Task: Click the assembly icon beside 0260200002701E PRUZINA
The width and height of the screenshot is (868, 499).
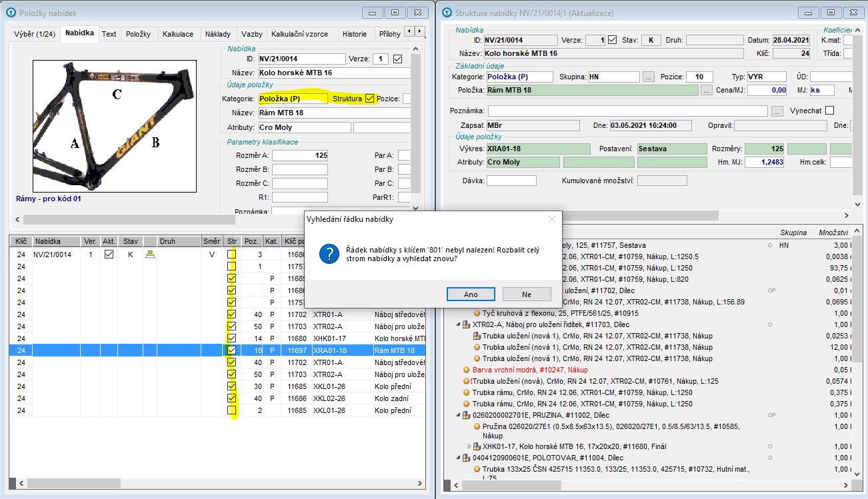Action: [467, 415]
